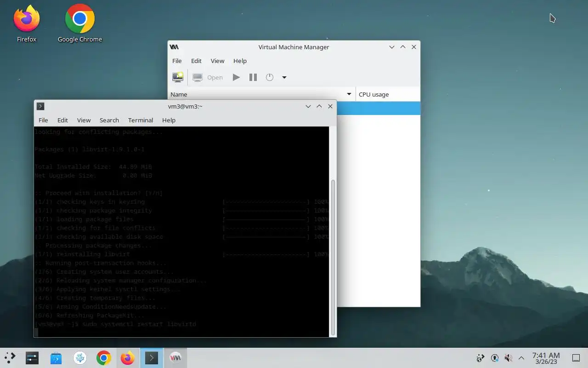The image size is (588, 368).
Task: Click the terminal vertical scrollbar
Action: click(333, 257)
